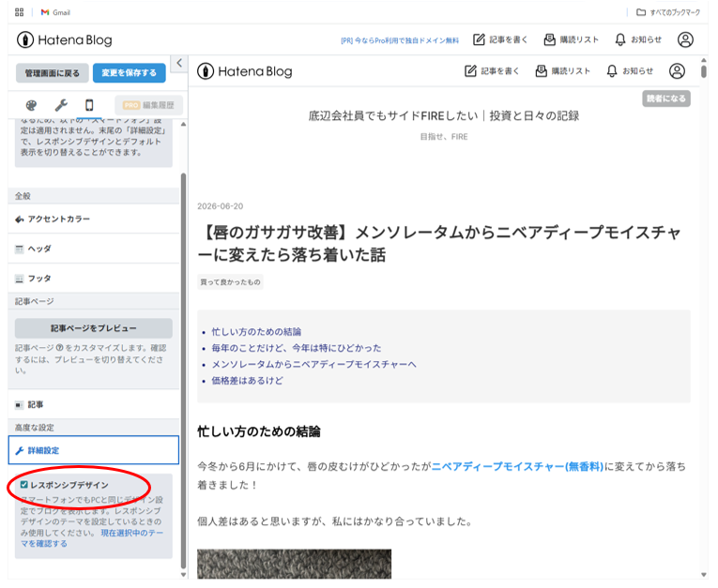Click the 目指せ、FIRE blog description
The image size is (718, 588).
tap(444, 136)
